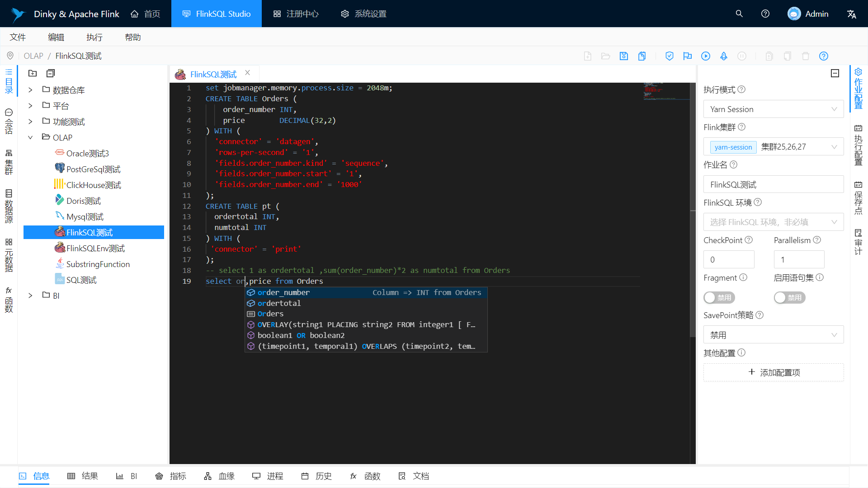Go to the 系统设置 nav tab
The image size is (868, 488).
[x=363, y=14]
